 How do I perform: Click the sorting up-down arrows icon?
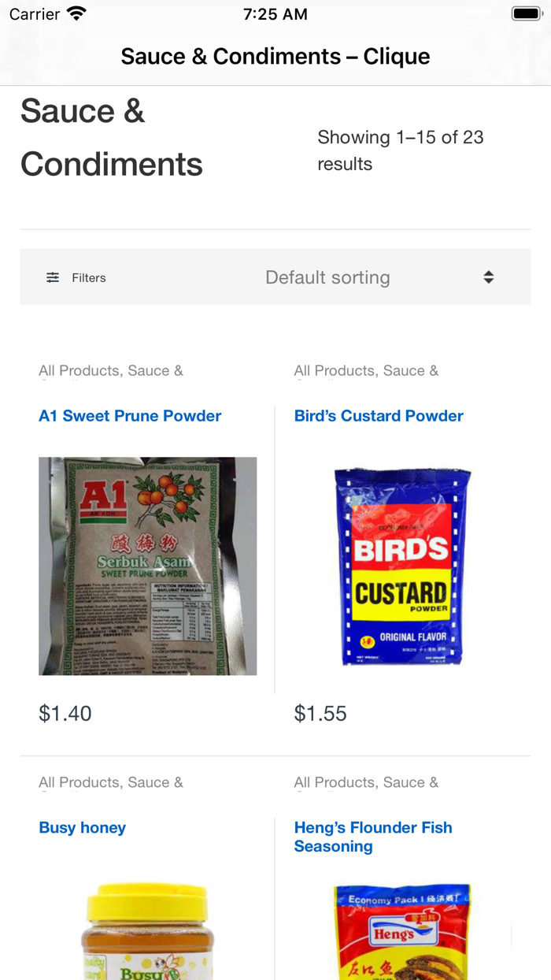[x=489, y=277]
